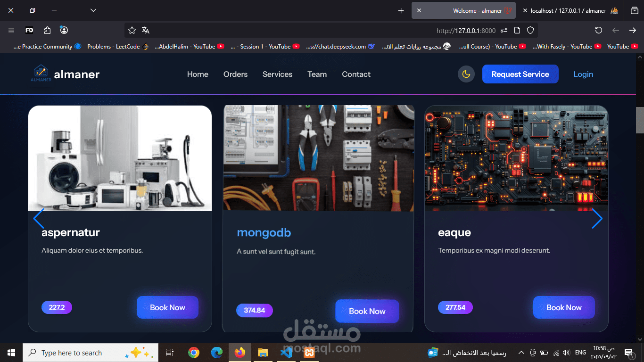Viewport: 644px width, 362px height.
Task: Show previous service cards with left carousel arrow
Action: click(39, 219)
